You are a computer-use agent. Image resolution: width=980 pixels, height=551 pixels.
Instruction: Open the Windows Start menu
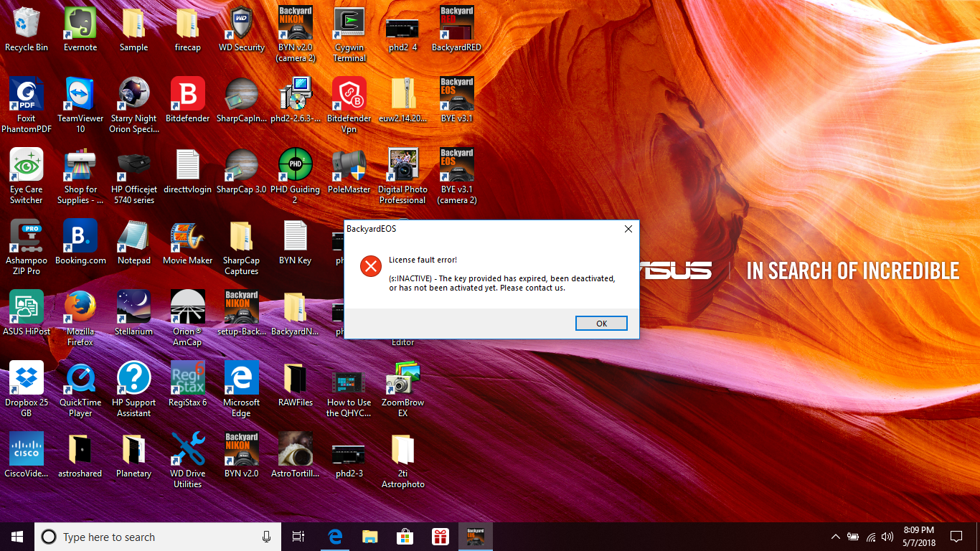(17, 537)
